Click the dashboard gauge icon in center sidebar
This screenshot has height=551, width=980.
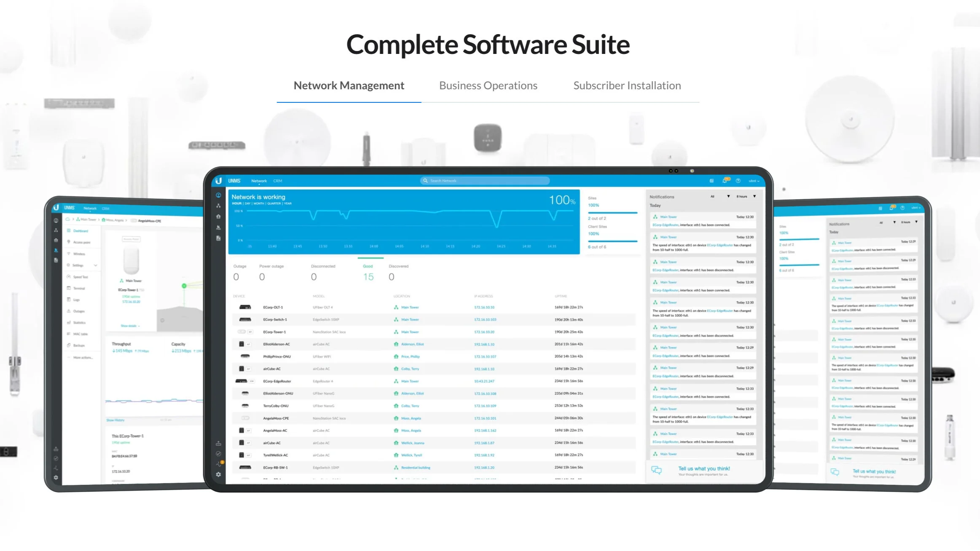[x=218, y=195]
